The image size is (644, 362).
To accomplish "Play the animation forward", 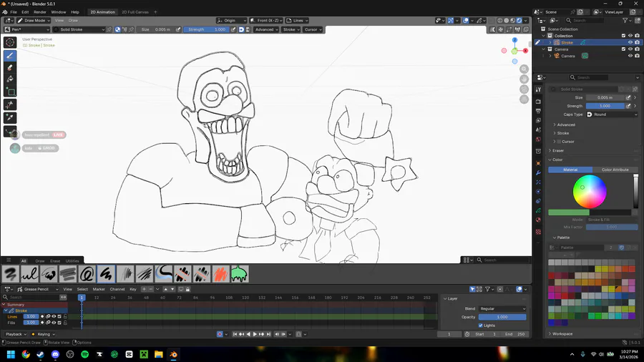I will (x=255, y=334).
